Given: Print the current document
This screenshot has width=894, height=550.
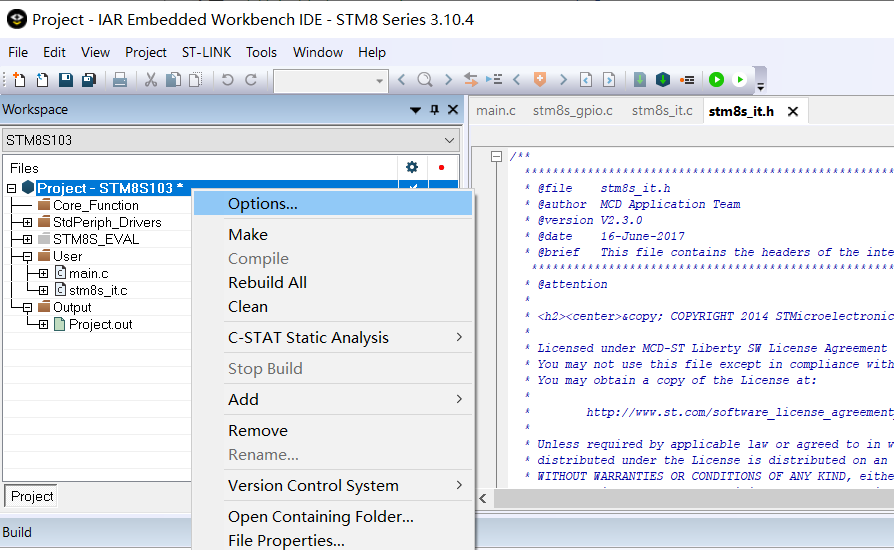Looking at the screenshot, I should pos(120,80).
